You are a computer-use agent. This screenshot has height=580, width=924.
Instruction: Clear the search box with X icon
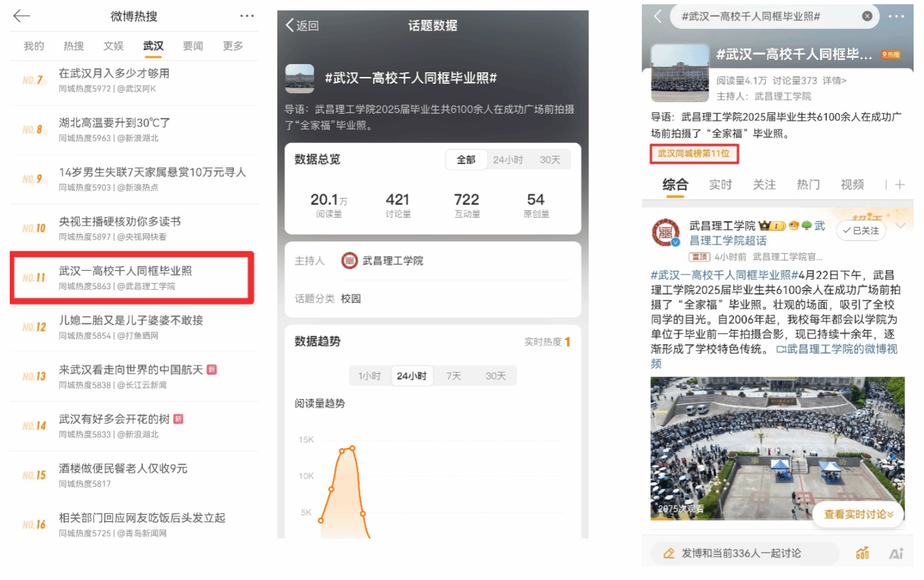(867, 17)
